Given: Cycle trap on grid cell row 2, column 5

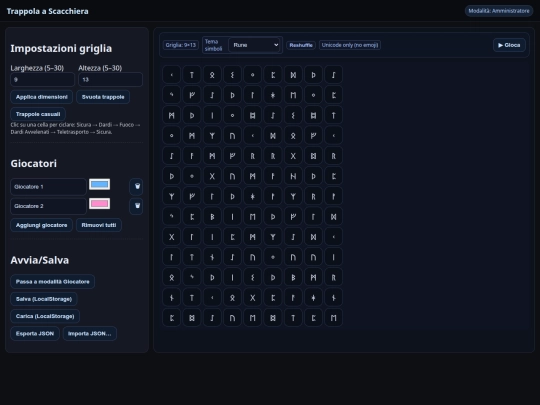Looking at the screenshot, I should tap(252, 95).
